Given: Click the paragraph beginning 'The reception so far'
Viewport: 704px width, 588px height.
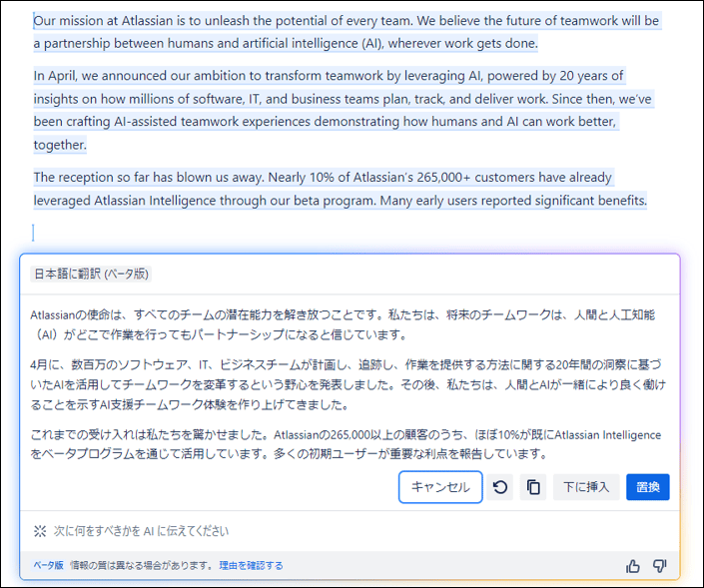Looking at the screenshot, I should pyautogui.click(x=340, y=189).
